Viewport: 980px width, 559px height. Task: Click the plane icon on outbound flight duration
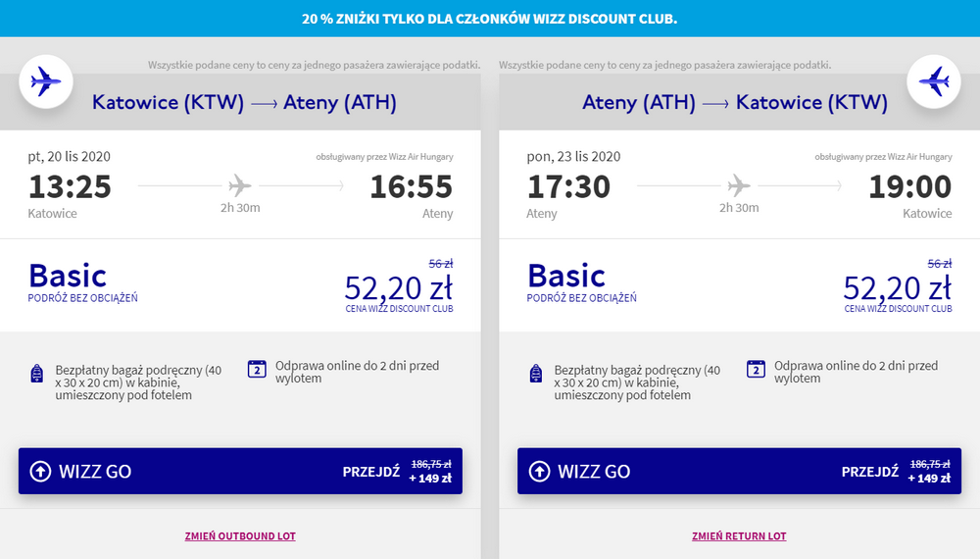click(240, 185)
